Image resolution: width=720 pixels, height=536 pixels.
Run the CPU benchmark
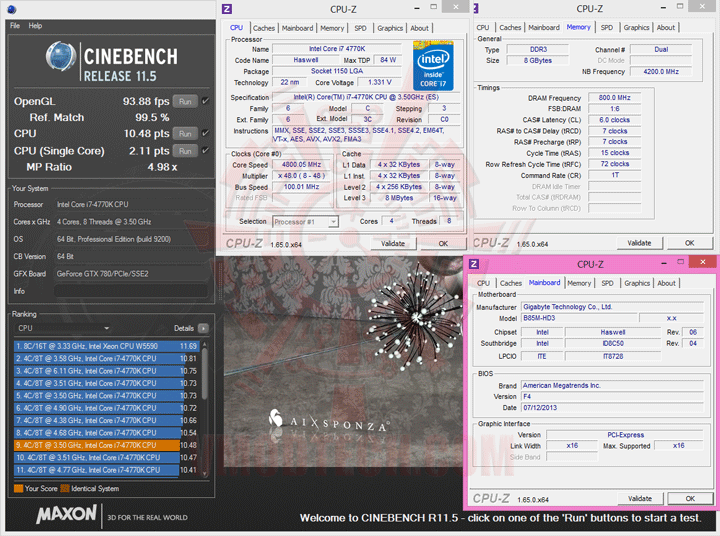tap(185, 134)
